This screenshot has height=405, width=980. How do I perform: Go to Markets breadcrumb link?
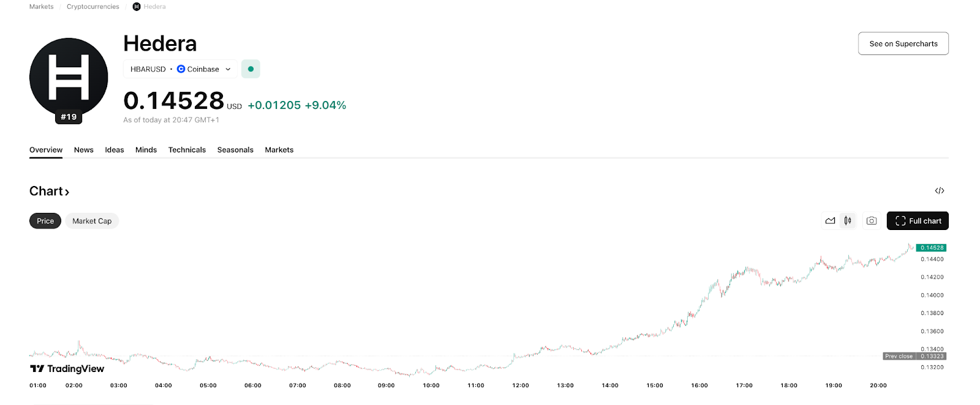(42, 7)
